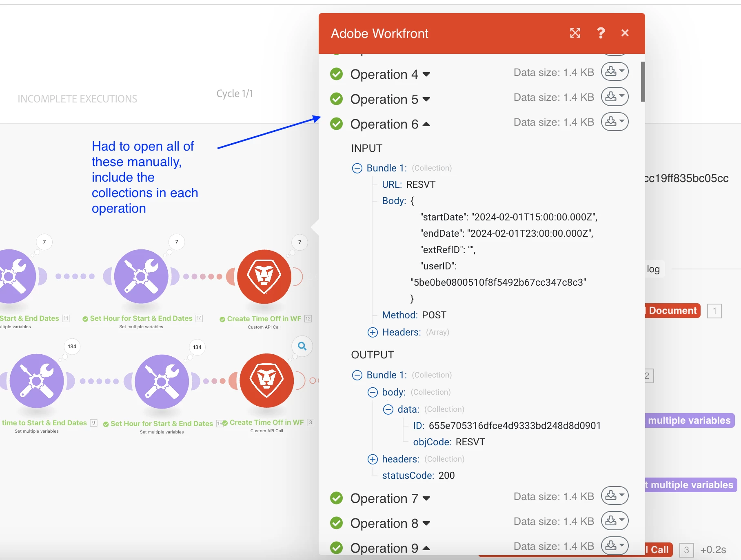Collapse the body collection in OUTPUT
The image size is (741, 560).
click(x=373, y=392)
